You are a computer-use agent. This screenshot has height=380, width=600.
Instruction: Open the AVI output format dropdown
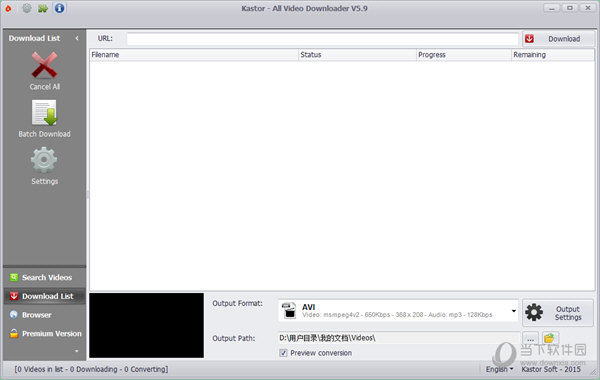tap(398, 311)
